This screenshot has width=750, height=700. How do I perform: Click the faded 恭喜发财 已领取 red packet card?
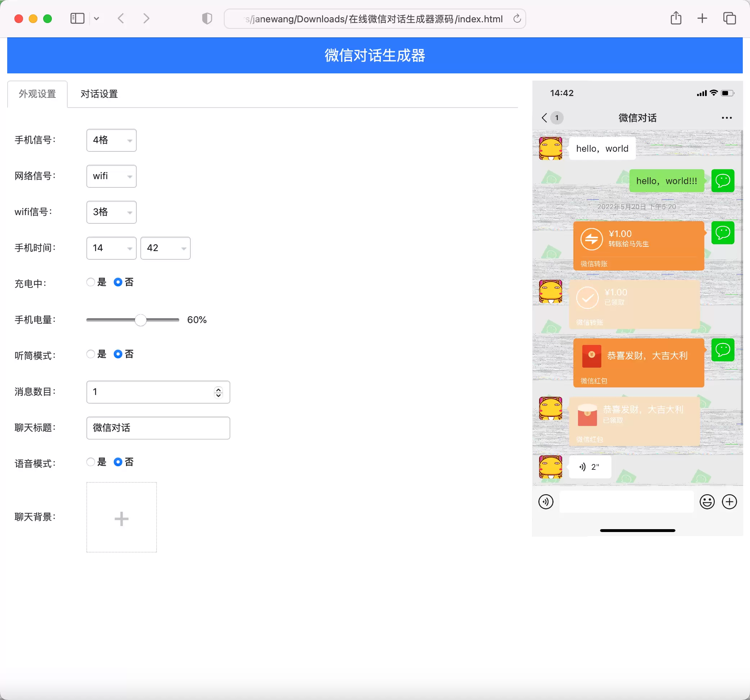(634, 422)
